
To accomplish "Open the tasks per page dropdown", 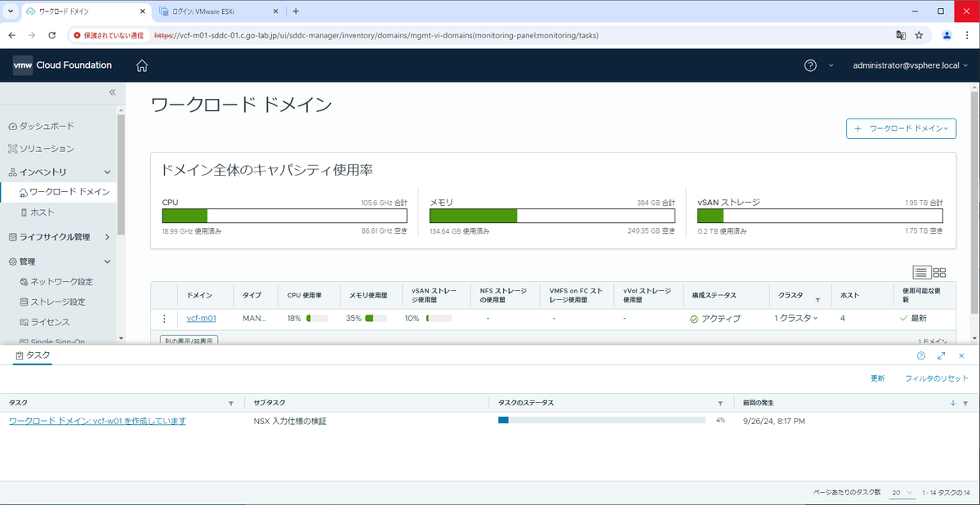I will 902,493.
